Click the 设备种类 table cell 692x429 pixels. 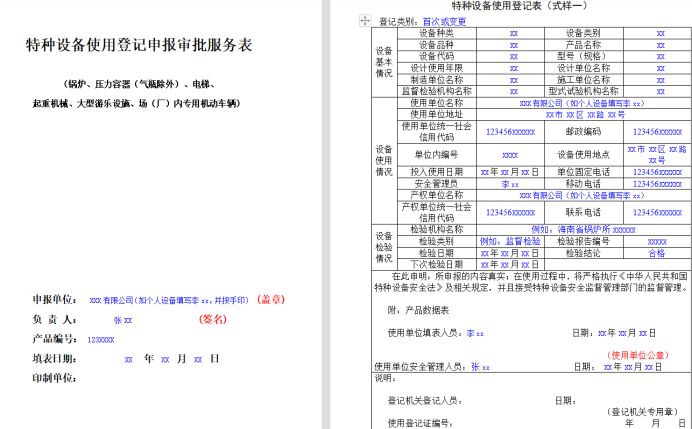[x=437, y=33]
